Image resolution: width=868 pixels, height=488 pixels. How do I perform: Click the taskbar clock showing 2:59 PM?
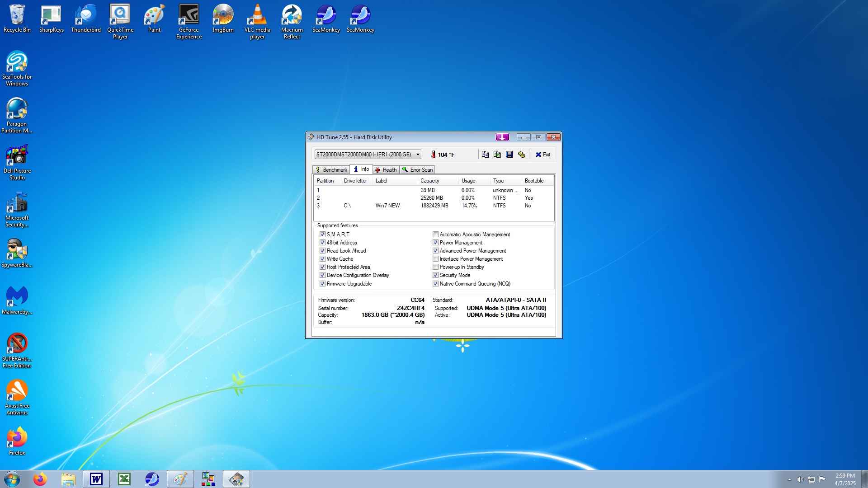[x=845, y=479]
